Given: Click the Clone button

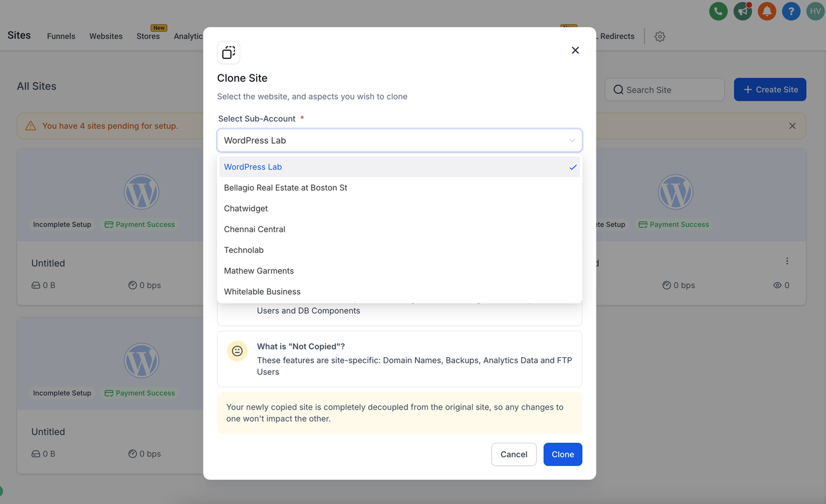Looking at the screenshot, I should point(563,454).
